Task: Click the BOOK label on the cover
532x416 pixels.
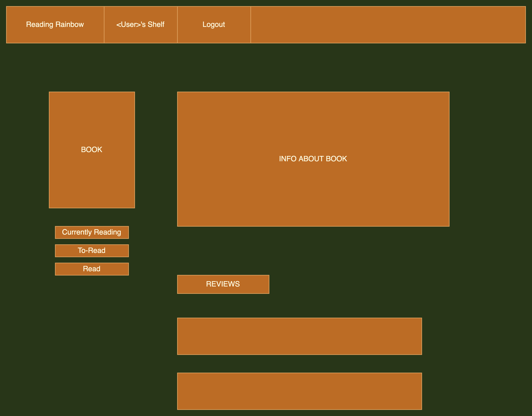Action: point(92,150)
